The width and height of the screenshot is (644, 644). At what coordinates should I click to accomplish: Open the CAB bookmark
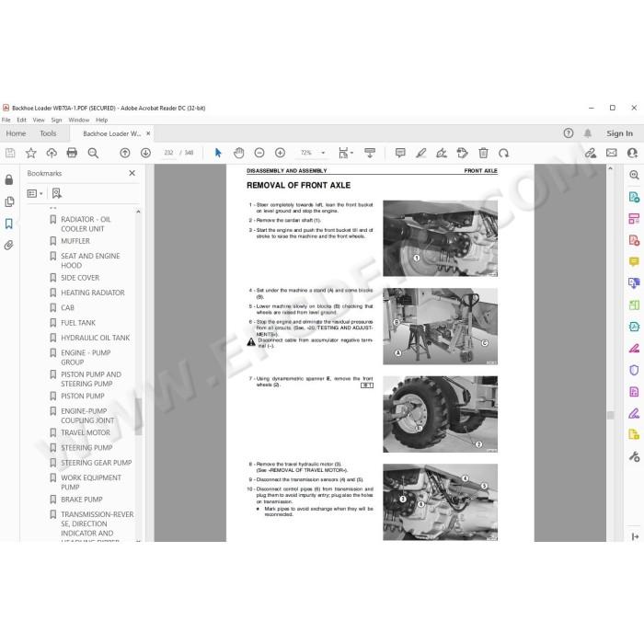pyautogui.click(x=68, y=307)
